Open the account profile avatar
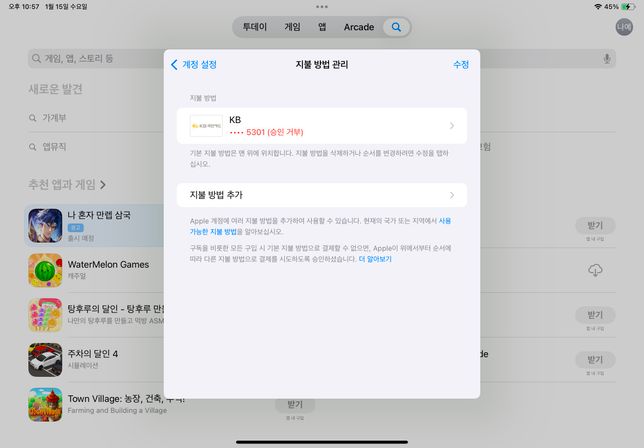The width and height of the screenshot is (644, 448). click(624, 27)
